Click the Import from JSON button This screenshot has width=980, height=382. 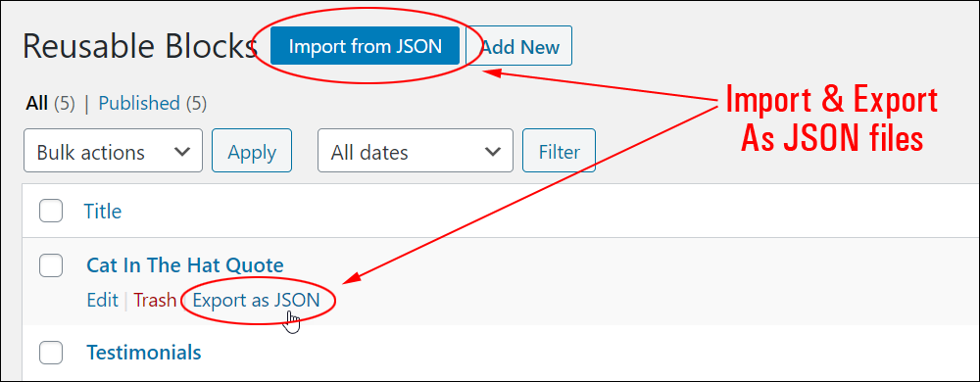(x=365, y=46)
